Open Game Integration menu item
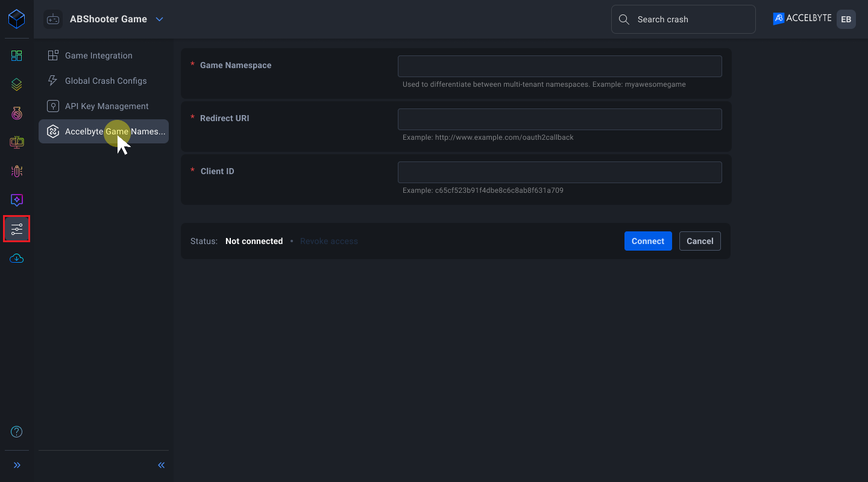The width and height of the screenshot is (868, 482). (104, 55)
